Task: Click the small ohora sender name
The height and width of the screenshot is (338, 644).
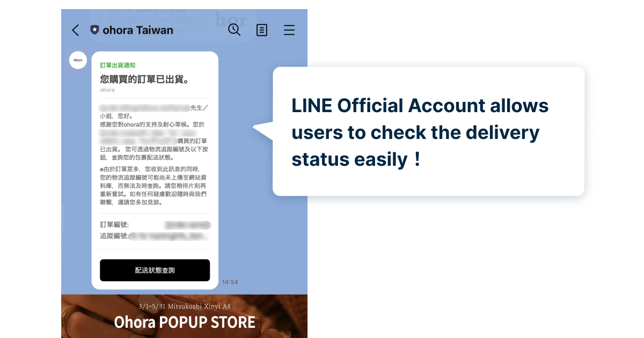Action: [107, 90]
